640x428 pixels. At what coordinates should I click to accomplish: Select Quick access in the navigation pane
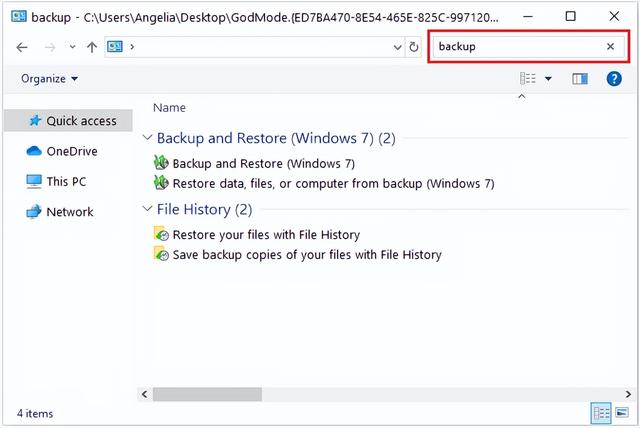pyautogui.click(x=68, y=121)
